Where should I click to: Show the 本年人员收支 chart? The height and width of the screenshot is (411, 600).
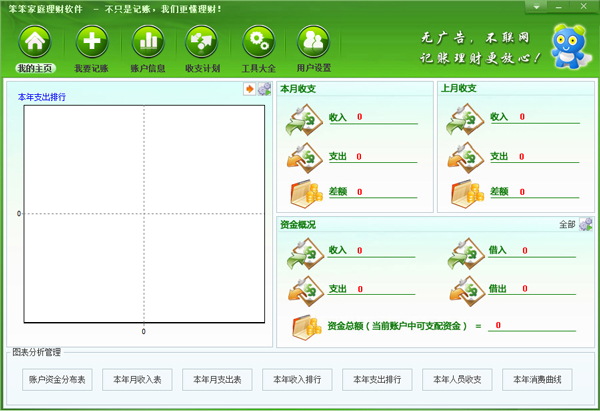coord(457,380)
